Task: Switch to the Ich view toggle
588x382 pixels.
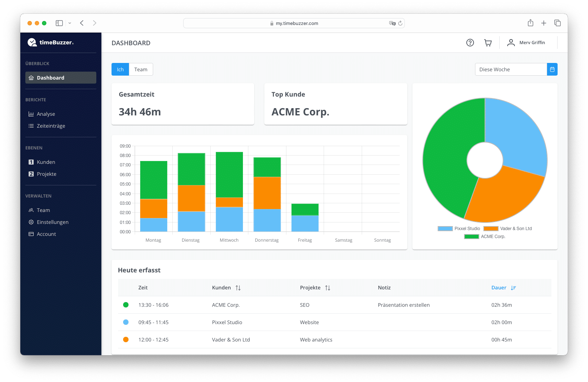Action: [x=120, y=69]
